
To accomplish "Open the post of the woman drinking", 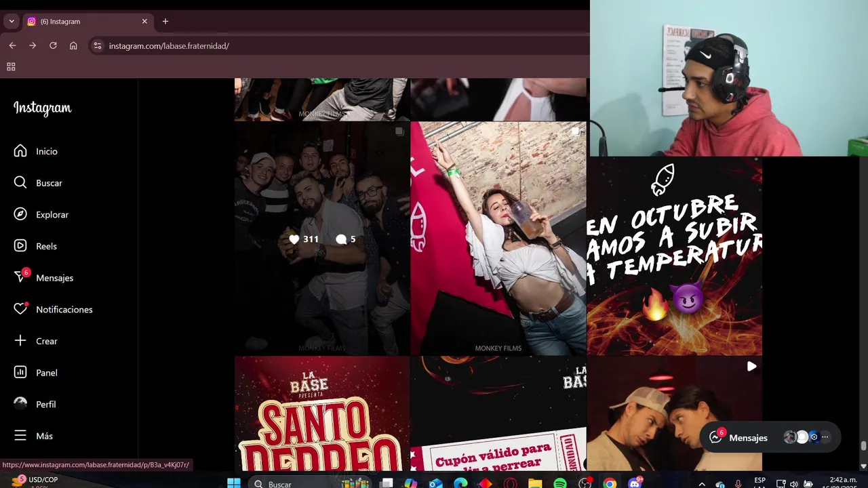I will pyautogui.click(x=498, y=239).
